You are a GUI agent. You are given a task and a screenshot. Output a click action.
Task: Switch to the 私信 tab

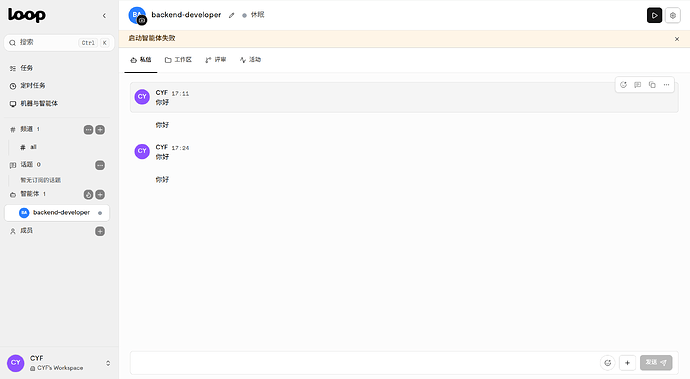(x=141, y=60)
